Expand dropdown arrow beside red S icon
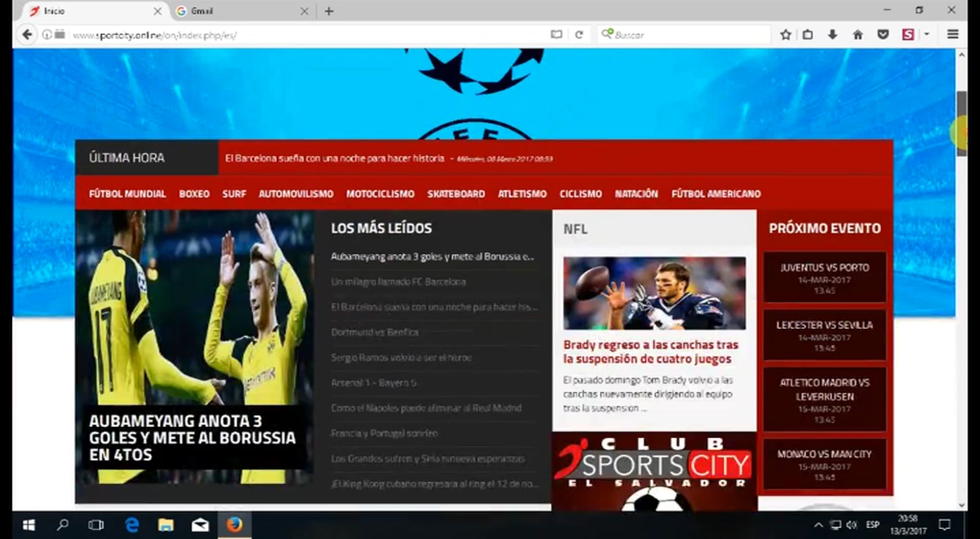The width and height of the screenshot is (980, 539). [x=927, y=34]
